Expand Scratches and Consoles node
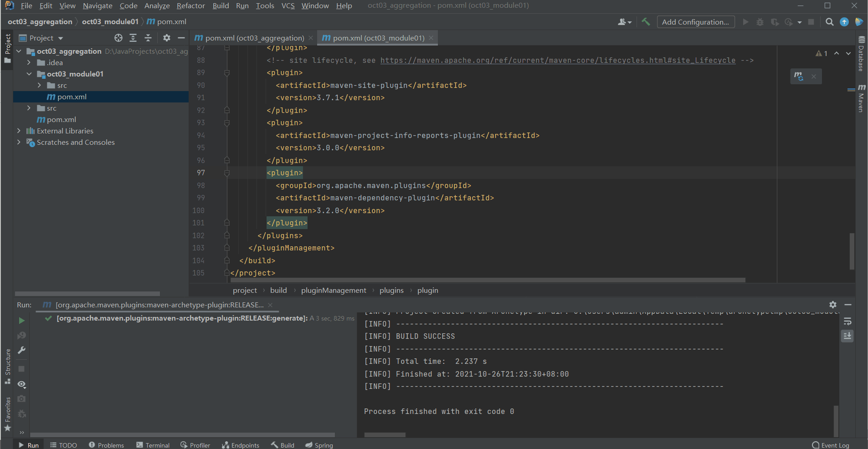Viewport: 868px width, 449px height. click(x=19, y=142)
